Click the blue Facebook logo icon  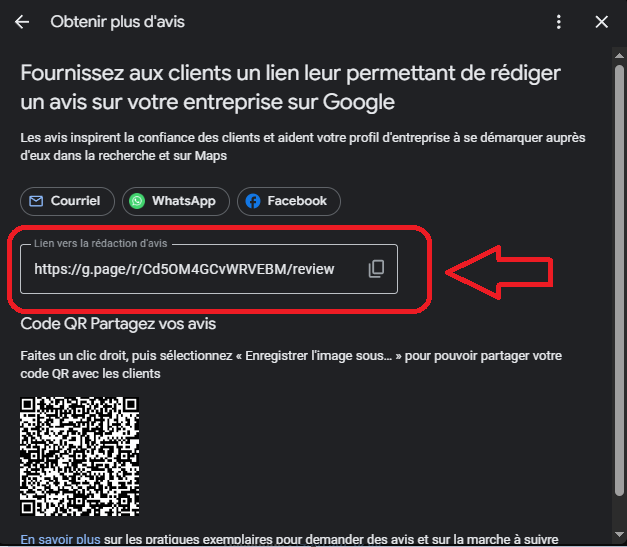(253, 201)
